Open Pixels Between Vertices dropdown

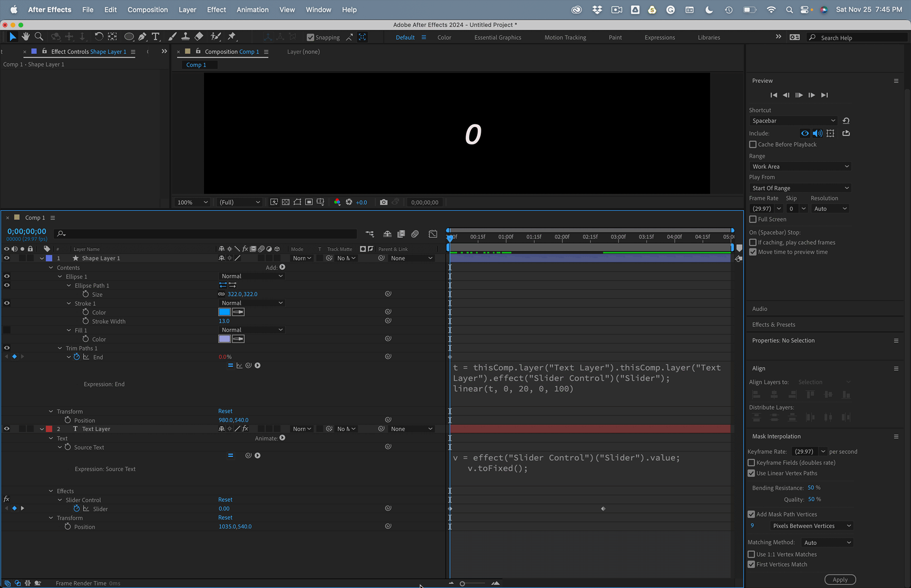(811, 526)
